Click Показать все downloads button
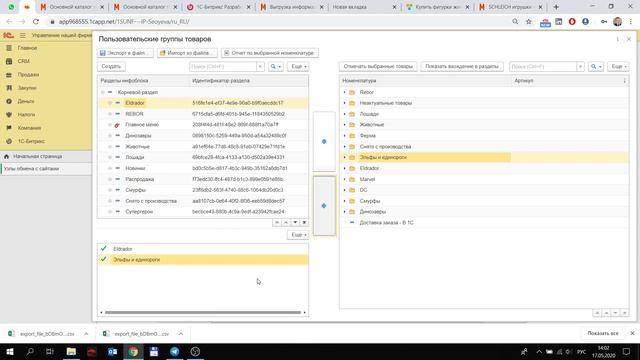 point(603,333)
